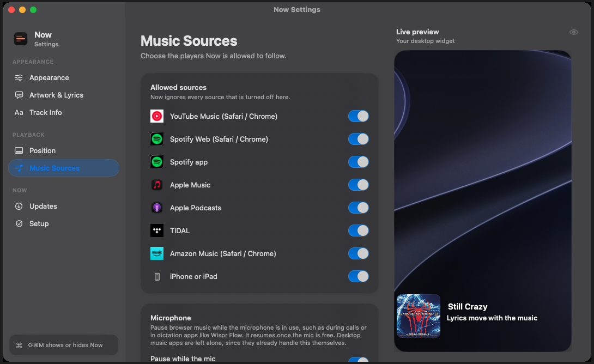Disable YouTube Music source toggle
Screen dimensions: 594x364
(359, 116)
